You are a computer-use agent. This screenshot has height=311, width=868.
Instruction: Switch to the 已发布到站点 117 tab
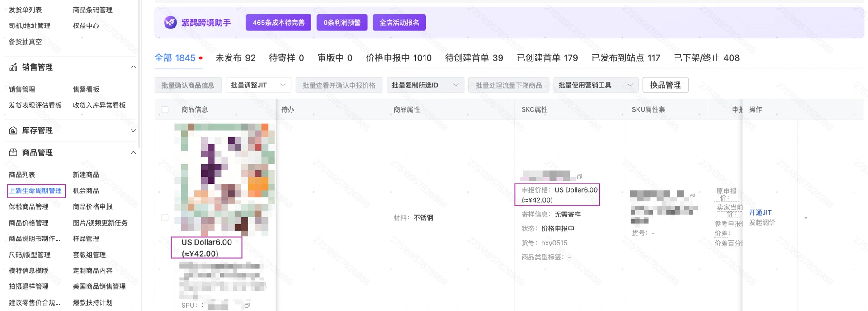(x=626, y=58)
